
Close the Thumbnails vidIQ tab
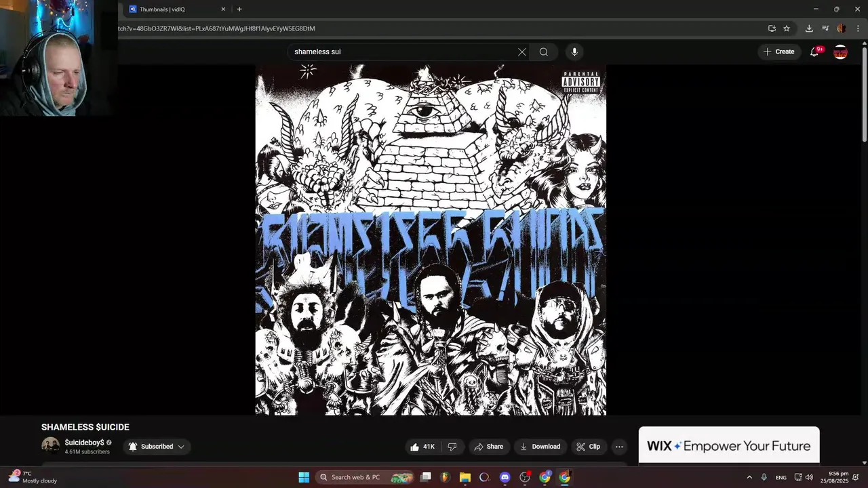click(x=223, y=9)
